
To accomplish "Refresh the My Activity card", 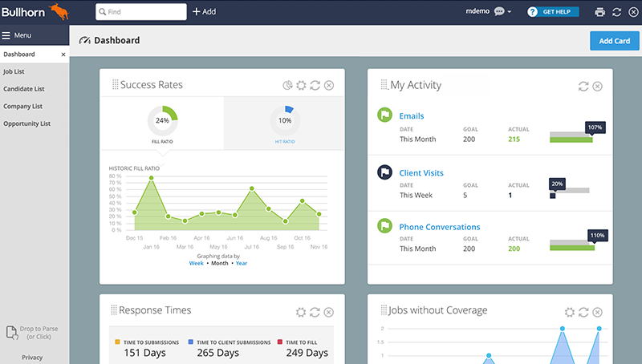I will pyautogui.click(x=583, y=87).
